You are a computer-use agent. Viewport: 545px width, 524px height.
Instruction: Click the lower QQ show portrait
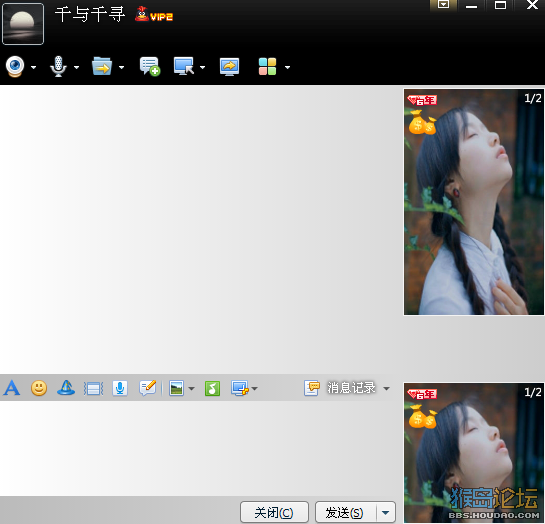coord(474,453)
